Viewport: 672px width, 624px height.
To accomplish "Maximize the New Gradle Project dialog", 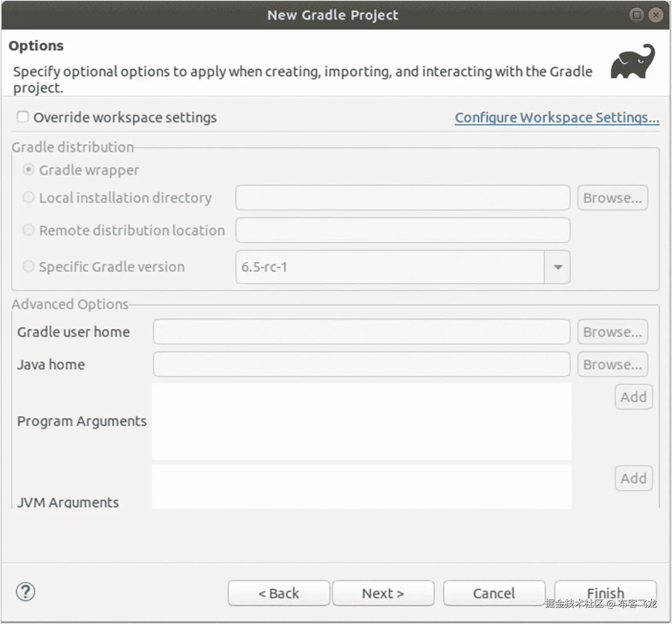I will [637, 15].
